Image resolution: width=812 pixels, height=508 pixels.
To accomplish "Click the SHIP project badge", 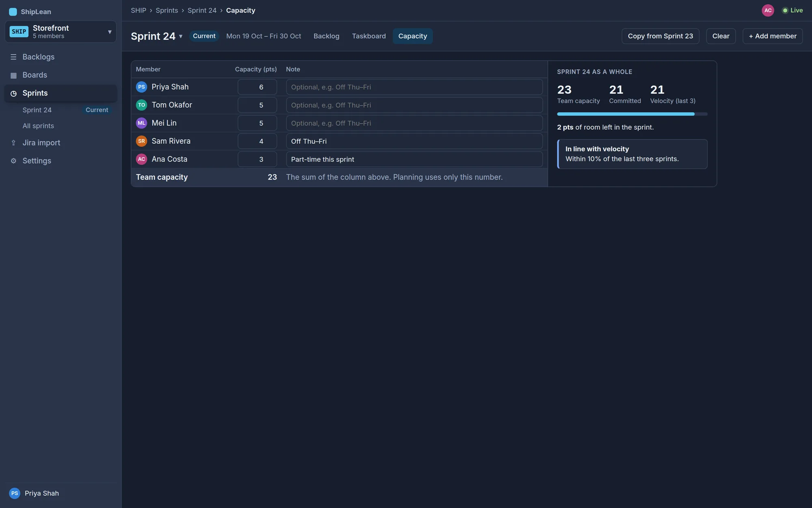I will click(19, 32).
